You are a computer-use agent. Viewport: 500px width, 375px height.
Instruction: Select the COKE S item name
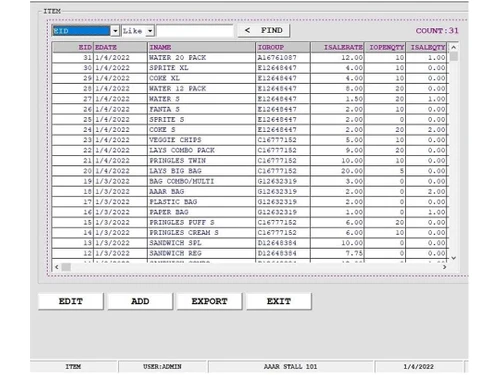[x=162, y=130]
